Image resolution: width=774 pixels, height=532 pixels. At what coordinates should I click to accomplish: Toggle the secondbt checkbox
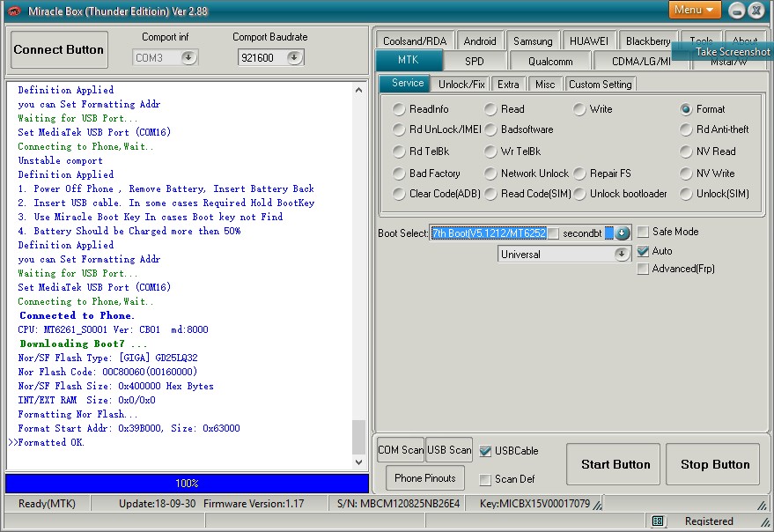(x=553, y=233)
